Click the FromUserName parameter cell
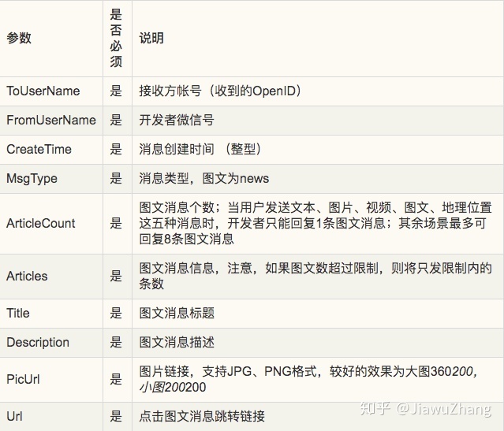Image resolution: width=504 pixels, height=431 pixels. tap(51, 121)
